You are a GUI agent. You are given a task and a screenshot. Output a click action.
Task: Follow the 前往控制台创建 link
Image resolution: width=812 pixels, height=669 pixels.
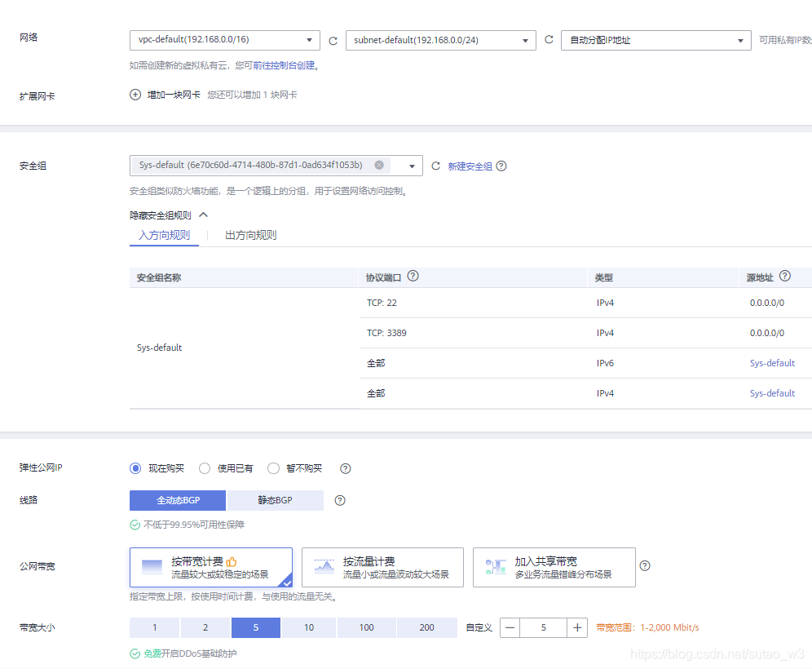tap(284, 66)
